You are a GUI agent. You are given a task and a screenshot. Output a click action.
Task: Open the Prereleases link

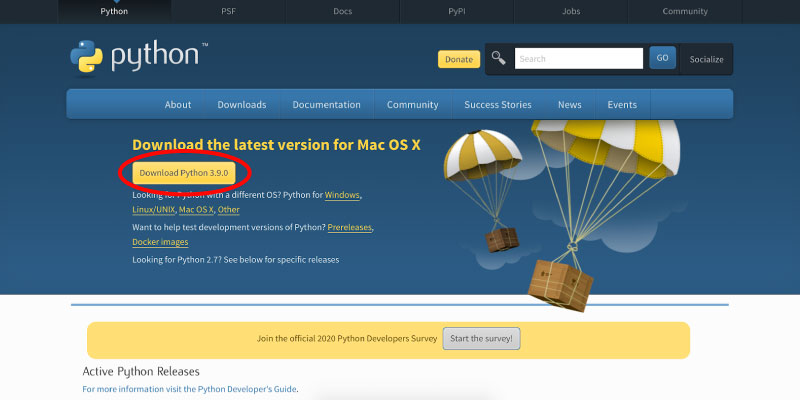coord(349,227)
